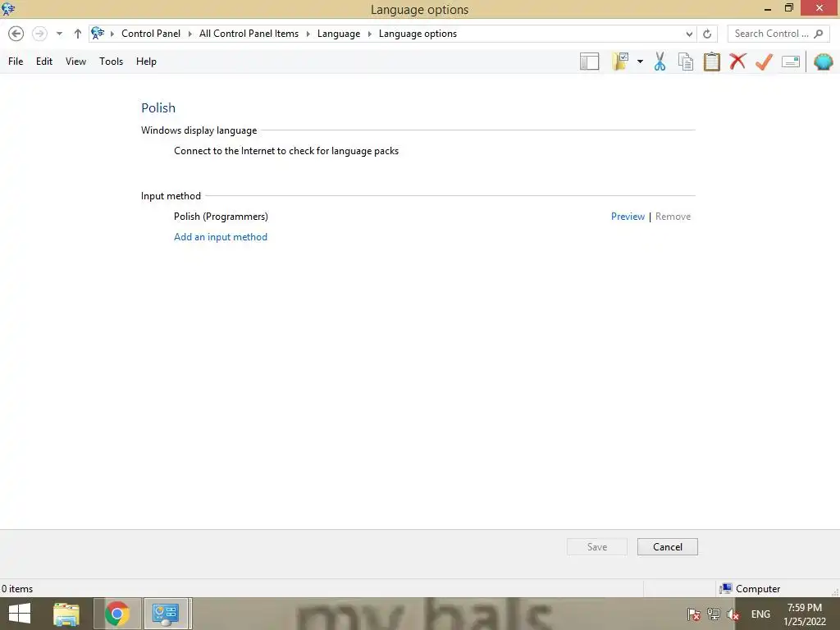Viewport: 840px width, 630px height.
Task: Click Language options breadcrumb segment
Action: pyautogui.click(x=418, y=33)
